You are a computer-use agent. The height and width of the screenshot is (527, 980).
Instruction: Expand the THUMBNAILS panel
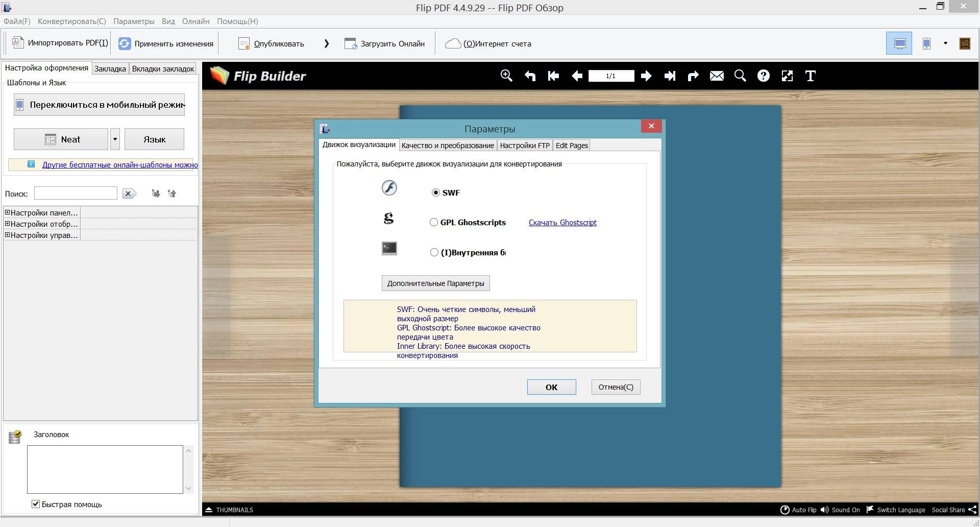pyautogui.click(x=229, y=510)
